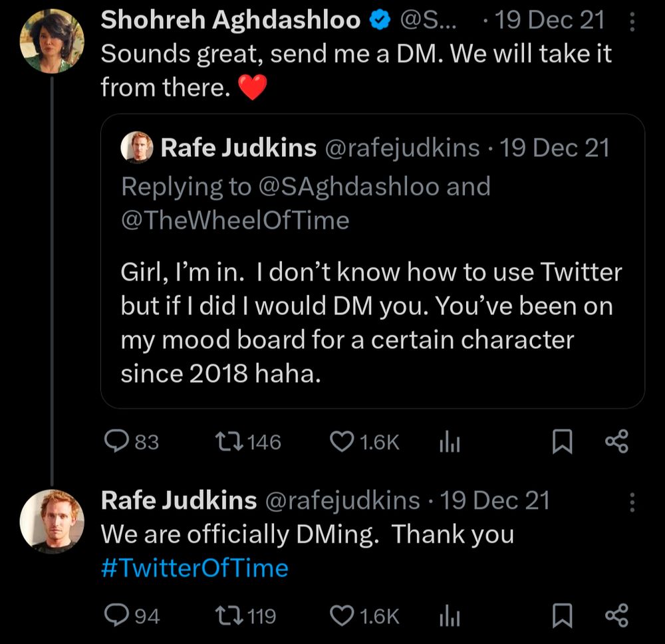Screen dimensions: 665x644
Task: View analytics on the quoted tweet
Action: (x=449, y=441)
